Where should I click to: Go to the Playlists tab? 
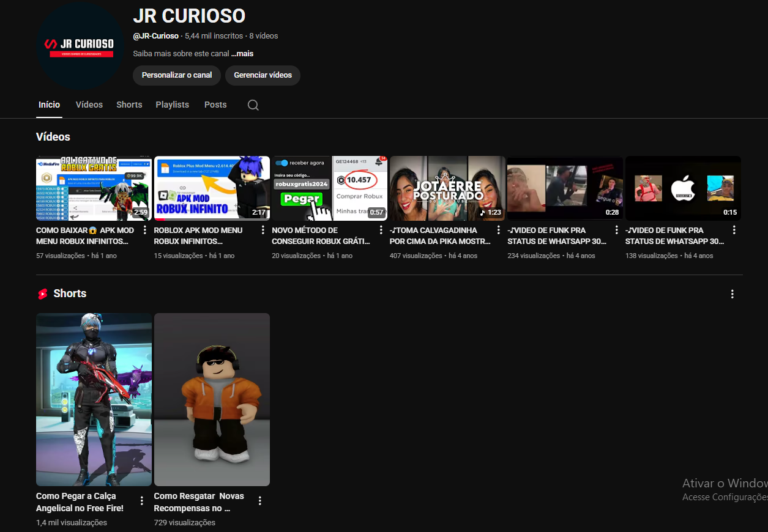click(x=172, y=105)
